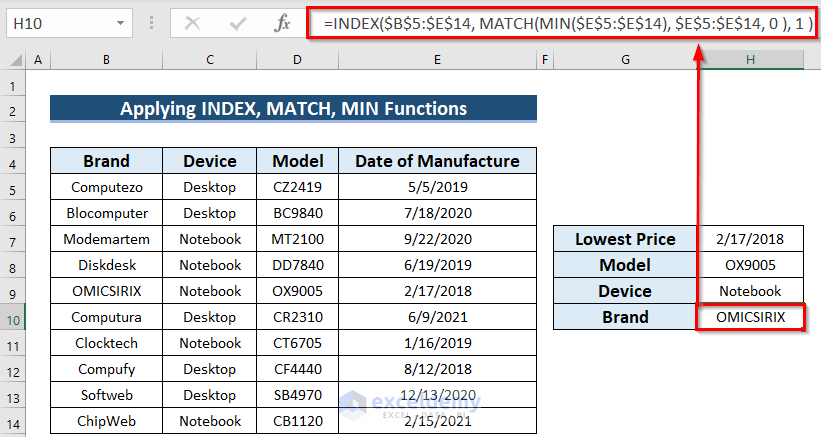Click the Computezo brand cell

[106, 187]
